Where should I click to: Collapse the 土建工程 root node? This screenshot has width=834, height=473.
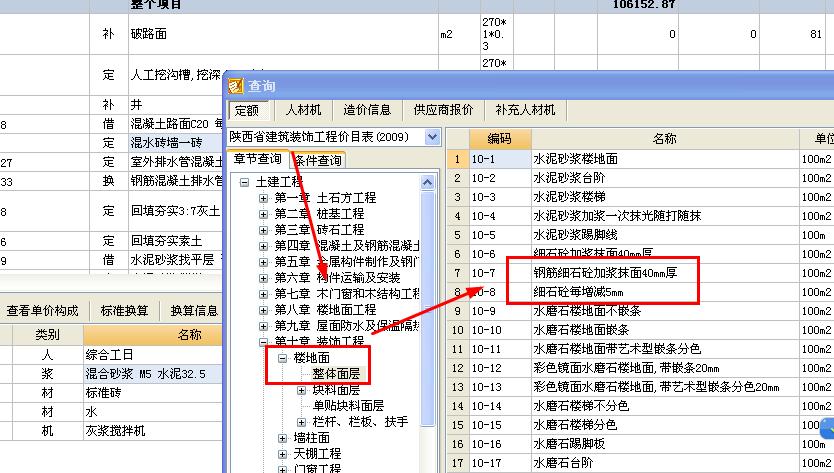pyautogui.click(x=244, y=182)
